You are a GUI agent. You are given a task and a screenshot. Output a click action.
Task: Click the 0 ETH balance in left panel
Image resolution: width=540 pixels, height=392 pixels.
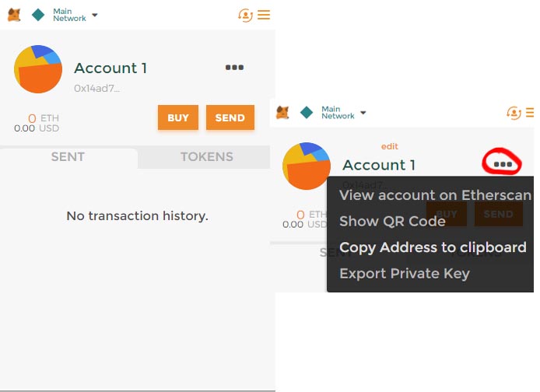tap(44, 118)
